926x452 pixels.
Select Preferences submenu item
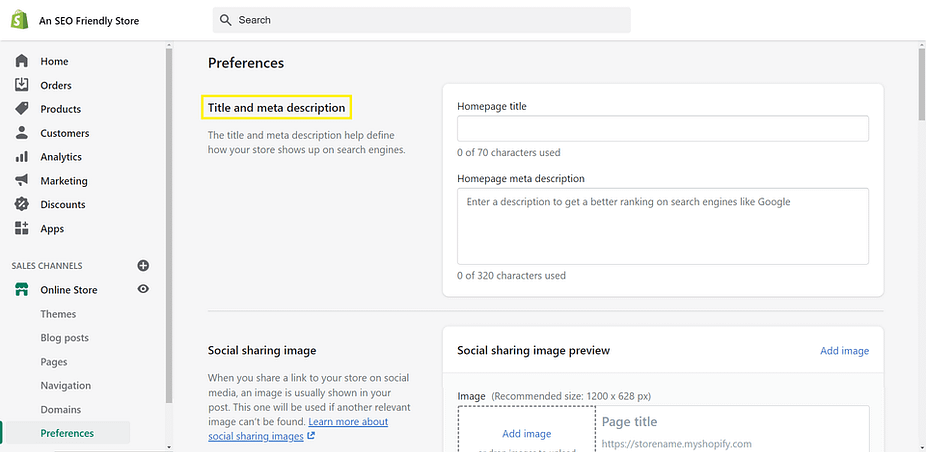tap(67, 433)
